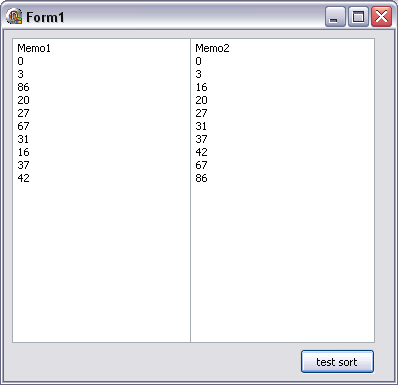The height and width of the screenshot is (385, 398).
Task: Click the value 3 in Memo2
Action: coord(199,74)
